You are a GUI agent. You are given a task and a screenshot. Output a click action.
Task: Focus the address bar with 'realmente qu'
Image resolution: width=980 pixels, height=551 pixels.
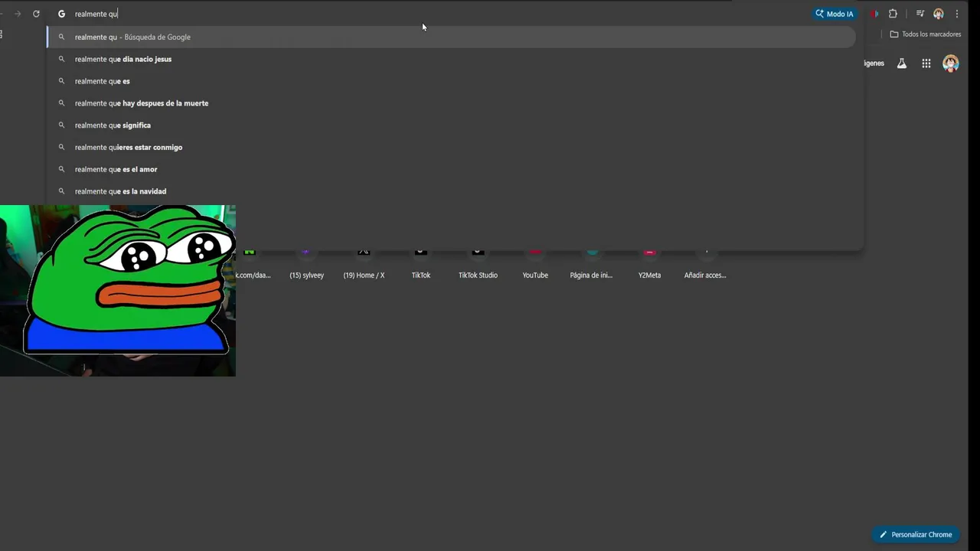(x=429, y=14)
